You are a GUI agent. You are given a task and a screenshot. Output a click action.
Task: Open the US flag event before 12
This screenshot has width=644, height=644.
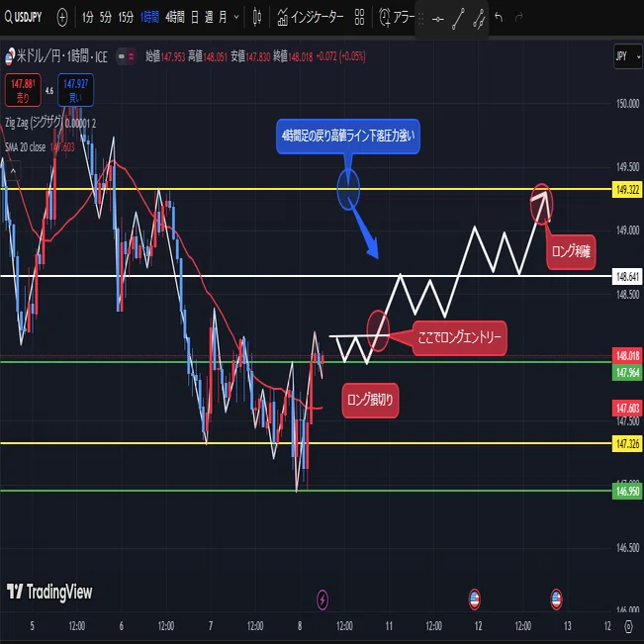point(475,598)
